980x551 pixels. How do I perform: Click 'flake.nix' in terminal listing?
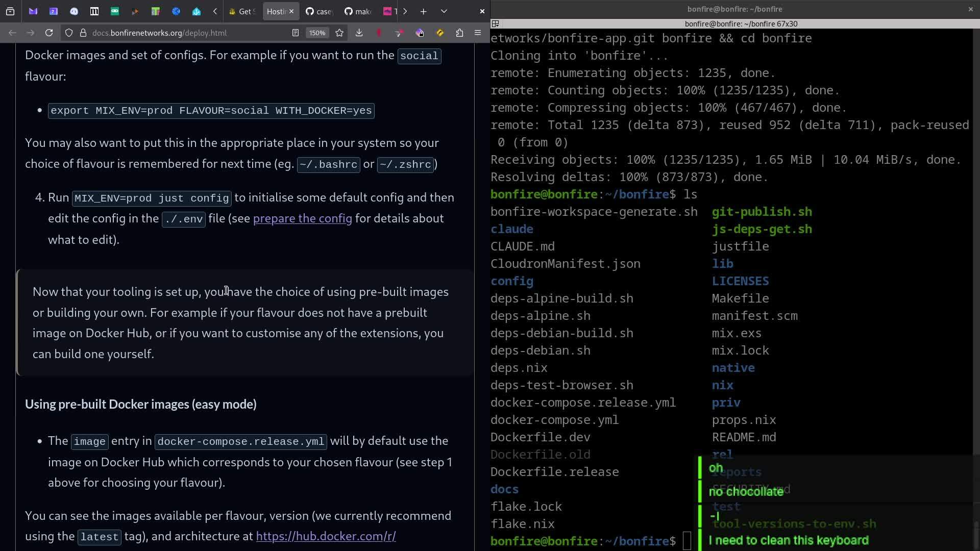coord(523,524)
